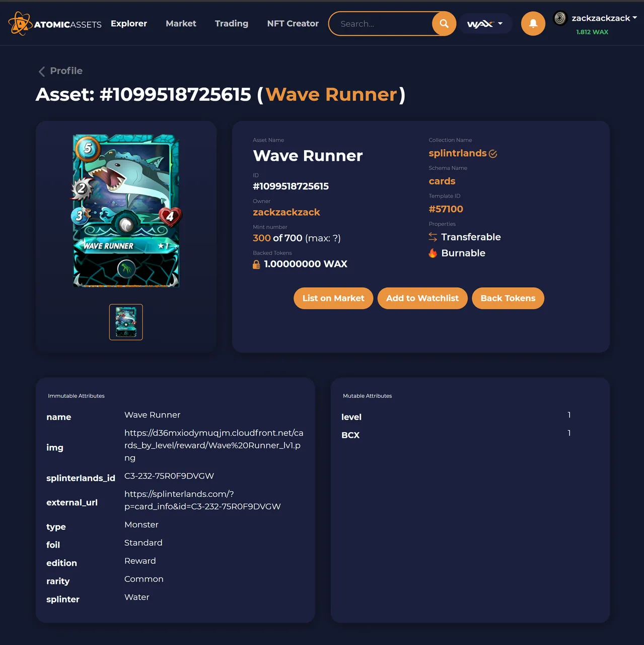This screenshot has width=644, height=645.
Task: Click backed amount 1.00000000 WAX
Action: (x=306, y=264)
